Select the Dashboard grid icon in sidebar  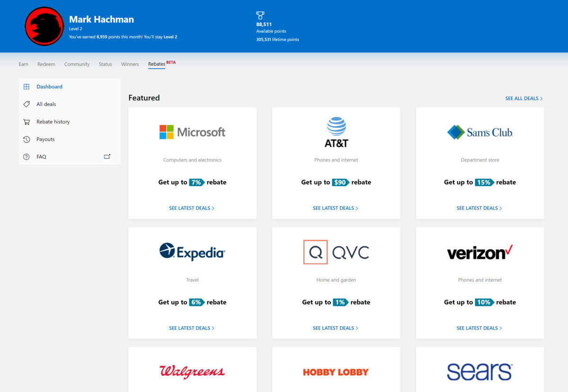pos(27,87)
